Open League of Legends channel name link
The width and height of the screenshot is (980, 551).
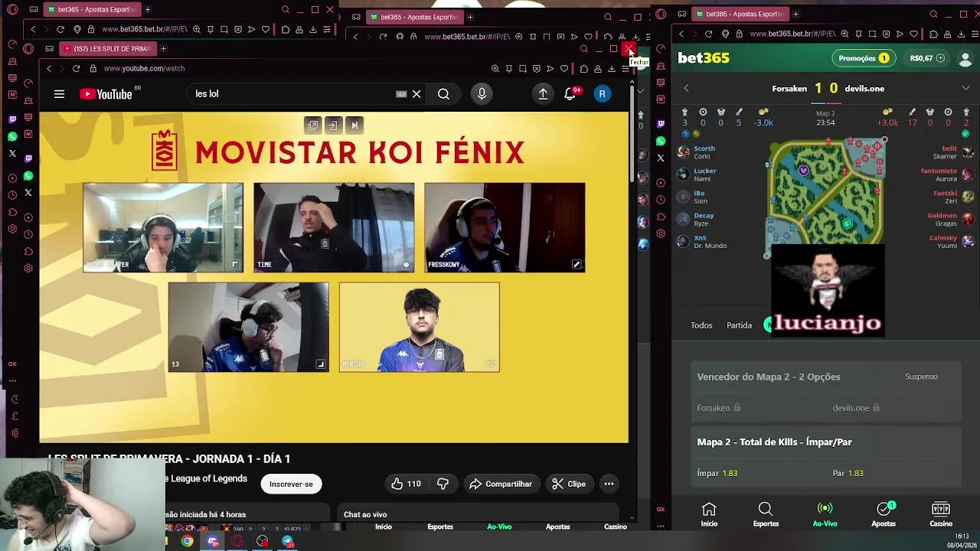(208, 478)
